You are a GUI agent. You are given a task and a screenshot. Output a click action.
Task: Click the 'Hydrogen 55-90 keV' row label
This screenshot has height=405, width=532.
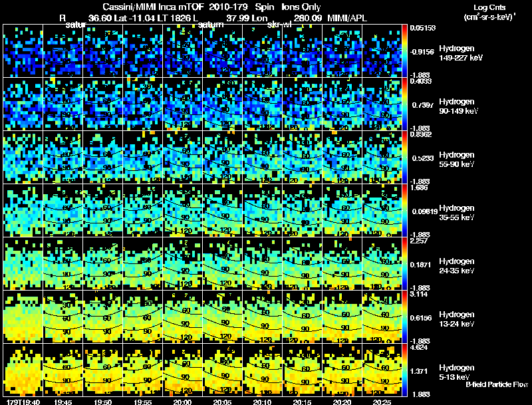coord(457,160)
